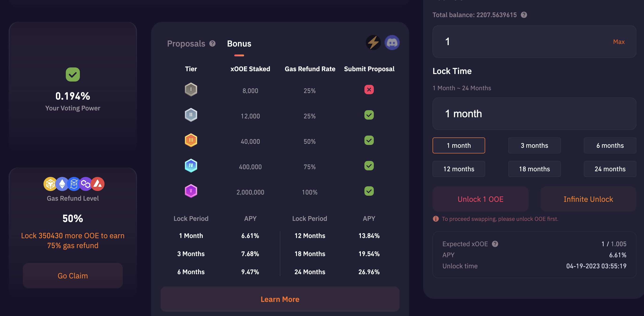Click the lightning bolt Snapshot icon
Image resolution: width=644 pixels, height=316 pixels.
tap(373, 43)
